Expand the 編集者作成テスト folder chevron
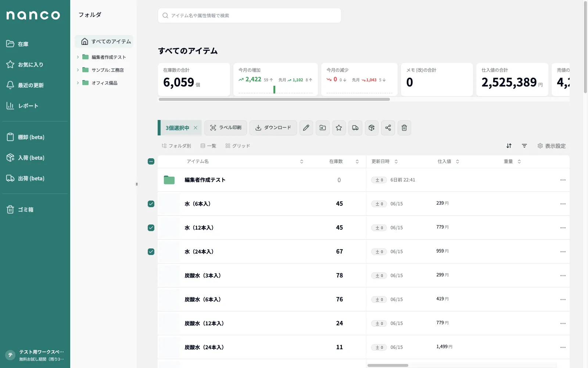Viewport: 588px width, 368px height. (x=78, y=57)
